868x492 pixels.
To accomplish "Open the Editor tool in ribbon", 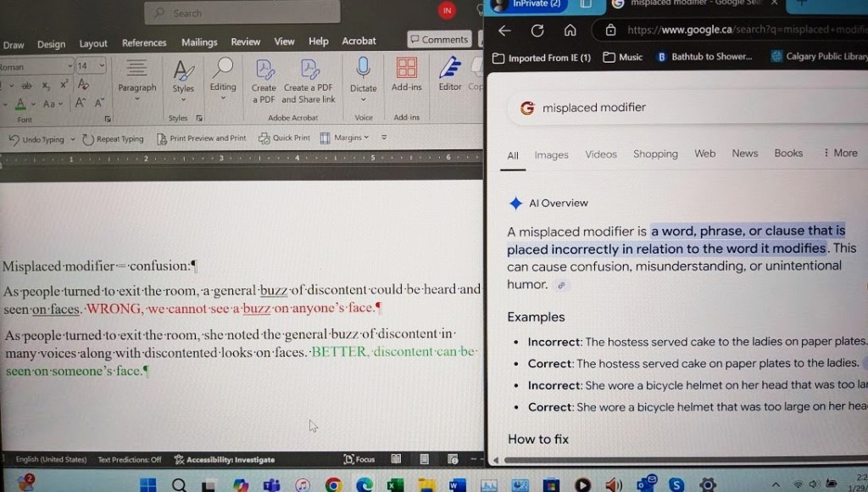I will [450, 71].
